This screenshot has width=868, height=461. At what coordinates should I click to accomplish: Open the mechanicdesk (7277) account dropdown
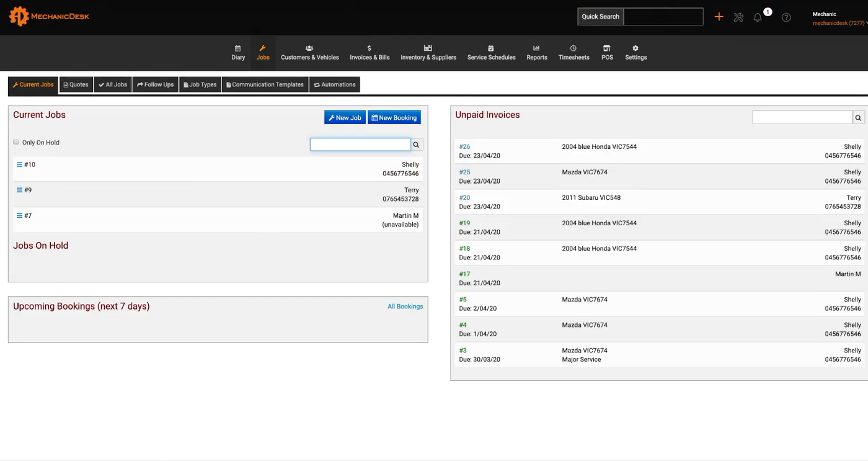[839, 24]
